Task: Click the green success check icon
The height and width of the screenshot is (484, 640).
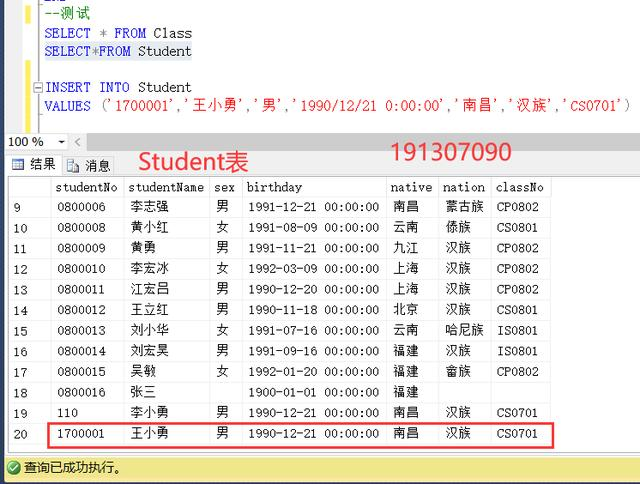Action: coord(13,468)
